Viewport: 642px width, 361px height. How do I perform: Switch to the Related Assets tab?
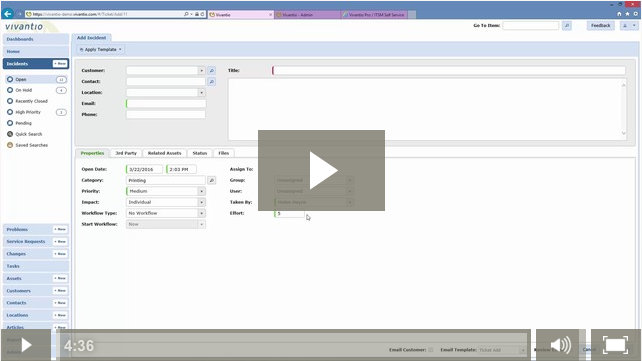[164, 153]
